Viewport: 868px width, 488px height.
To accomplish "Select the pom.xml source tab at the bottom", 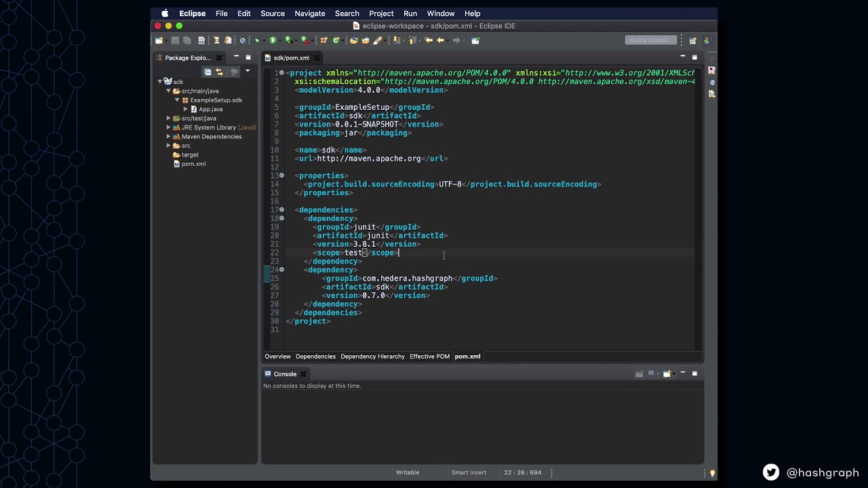I will click(x=467, y=357).
